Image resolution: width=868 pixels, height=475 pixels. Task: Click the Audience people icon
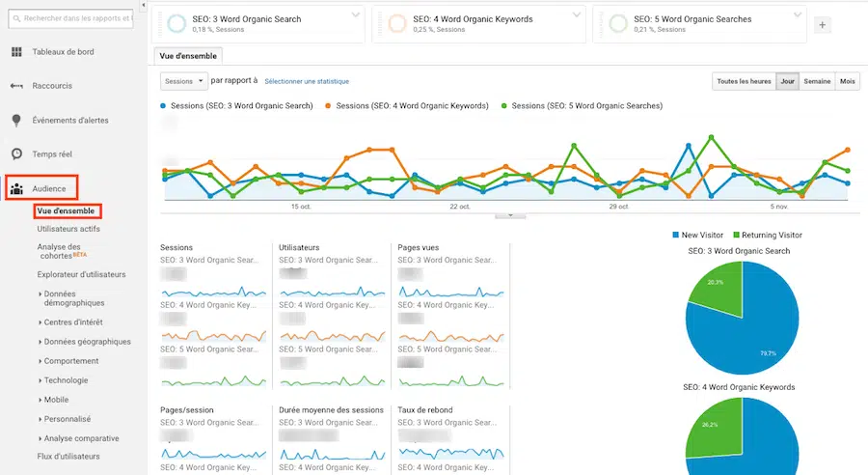[16, 188]
